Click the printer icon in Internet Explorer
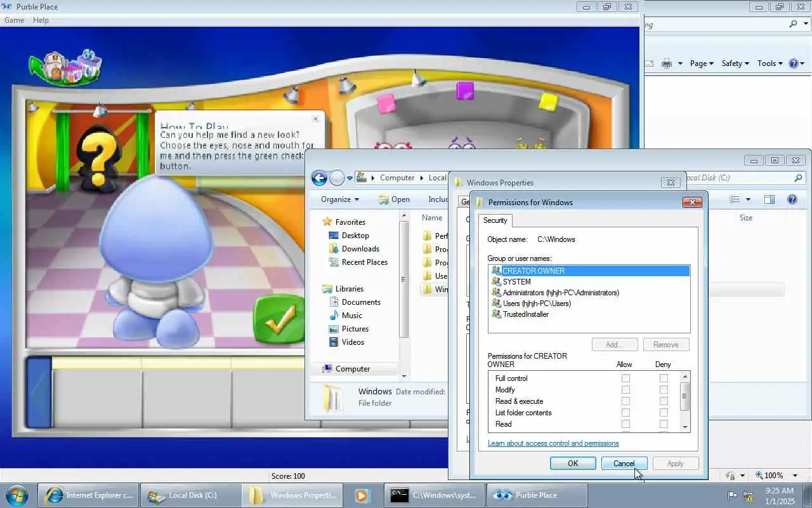812x508 pixels. point(667,63)
